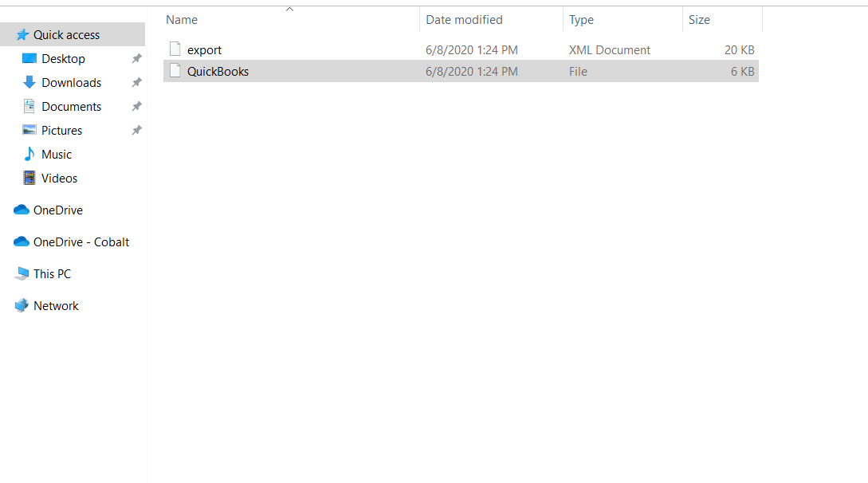Sort by Date modified column header
868x483 pixels.
pos(464,19)
